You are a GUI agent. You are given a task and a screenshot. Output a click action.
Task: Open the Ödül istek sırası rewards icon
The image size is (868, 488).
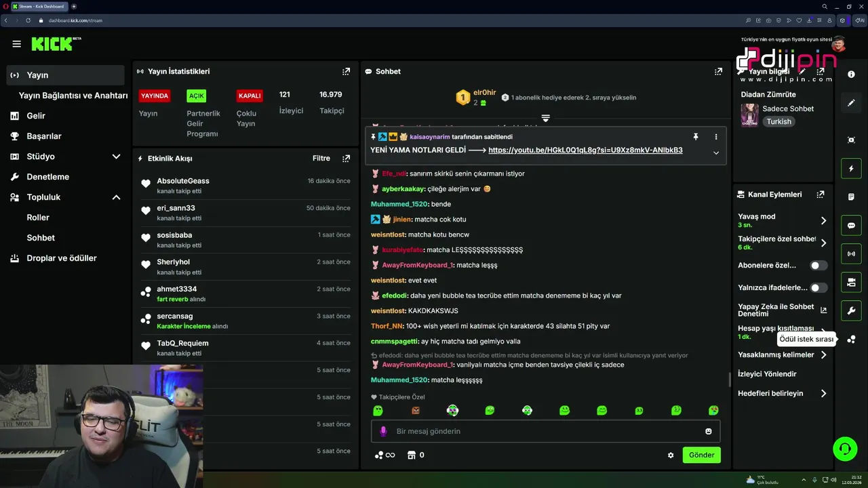[851, 340]
